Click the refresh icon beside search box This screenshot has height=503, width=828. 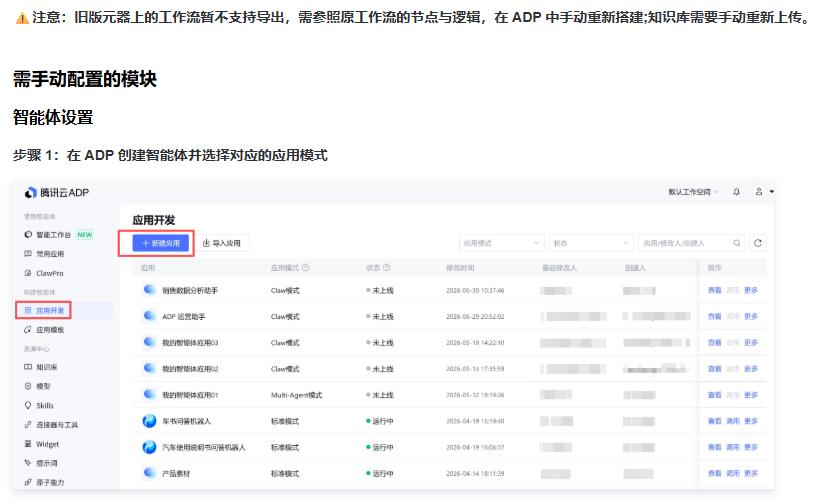(758, 243)
